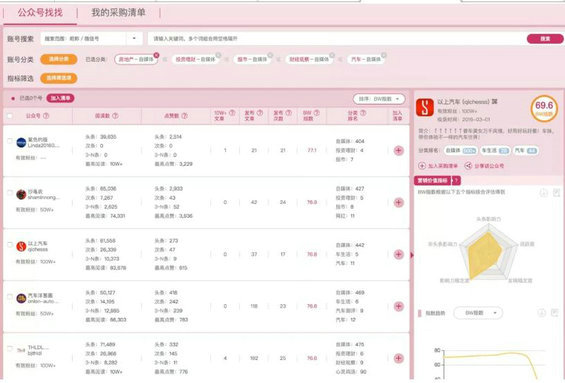Click the qicheass avatar in the table
This screenshot has width=565, height=383.
point(21,246)
